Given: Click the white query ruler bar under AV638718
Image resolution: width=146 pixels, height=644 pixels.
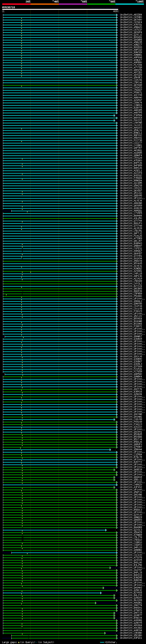Looking at the screenshot, I should [x=60, y=10].
